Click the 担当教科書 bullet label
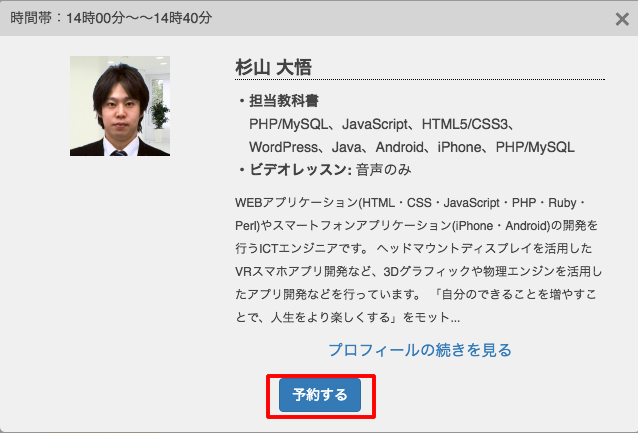This screenshot has height=433, width=638. 284,101
